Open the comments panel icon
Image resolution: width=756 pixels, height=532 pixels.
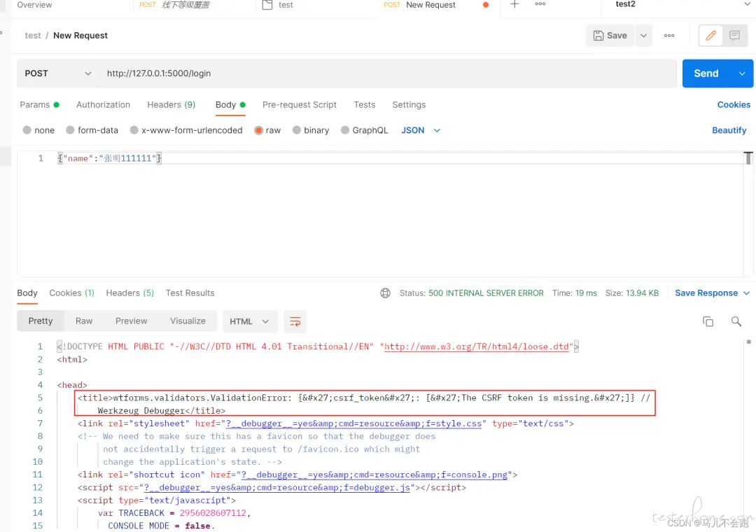coord(734,36)
